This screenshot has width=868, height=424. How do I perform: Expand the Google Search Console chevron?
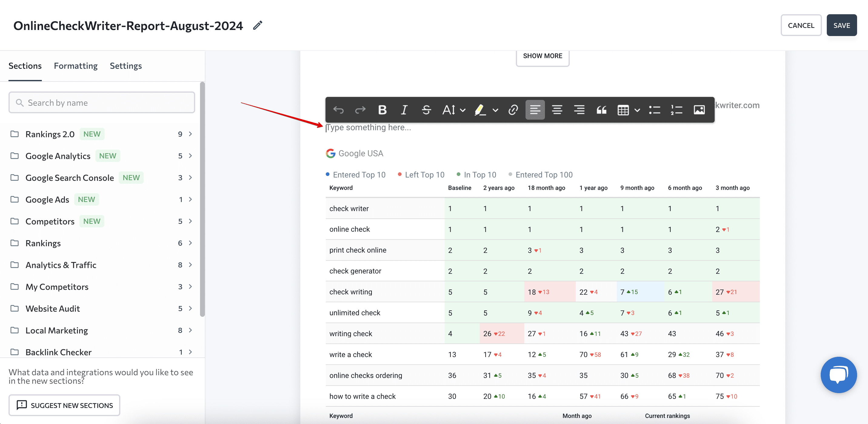pyautogui.click(x=190, y=177)
